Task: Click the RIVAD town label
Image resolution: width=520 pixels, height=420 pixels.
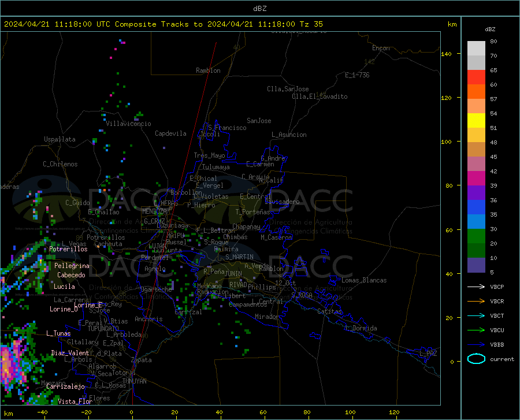Action: pos(238,285)
